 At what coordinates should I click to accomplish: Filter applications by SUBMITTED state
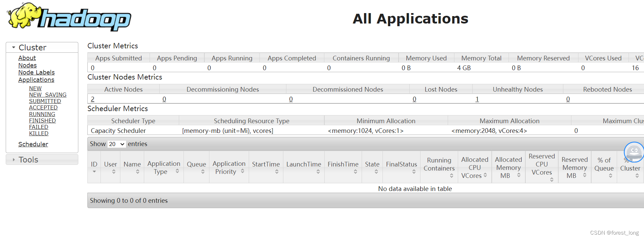(x=45, y=101)
